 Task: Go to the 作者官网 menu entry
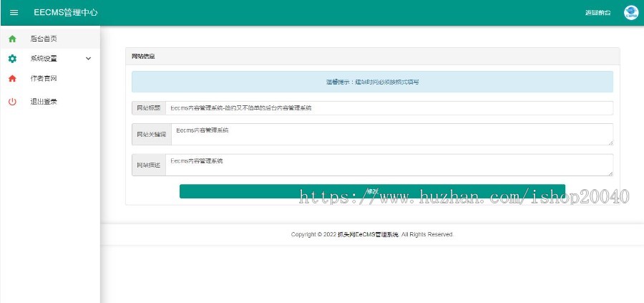coord(44,79)
